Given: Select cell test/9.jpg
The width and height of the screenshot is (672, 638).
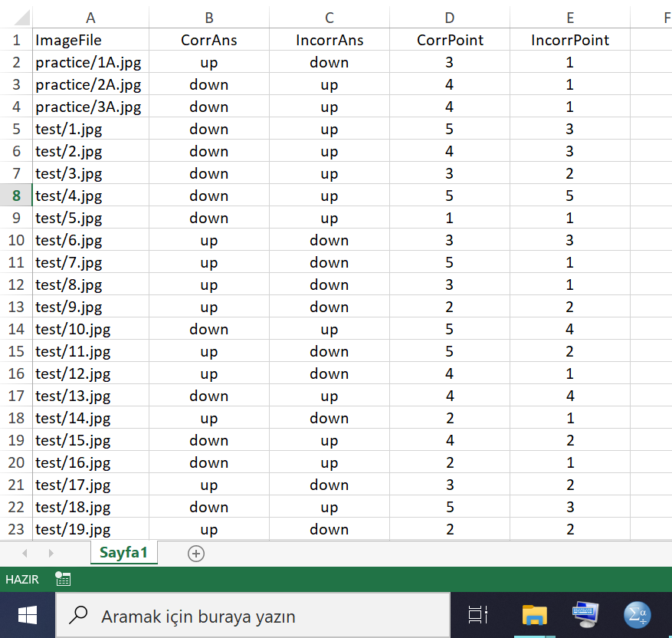Looking at the screenshot, I should pos(90,307).
